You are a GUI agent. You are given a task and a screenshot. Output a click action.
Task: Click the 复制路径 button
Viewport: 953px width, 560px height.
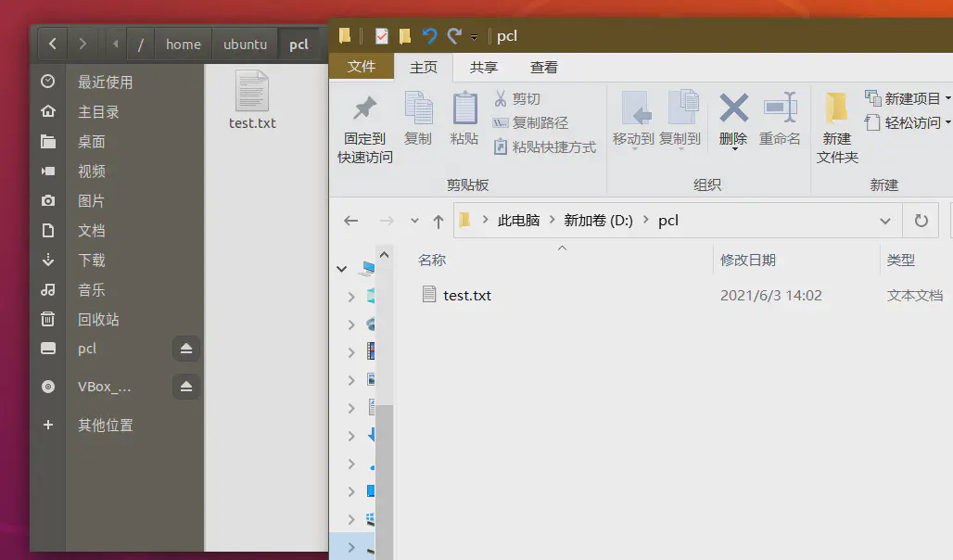tap(531, 122)
